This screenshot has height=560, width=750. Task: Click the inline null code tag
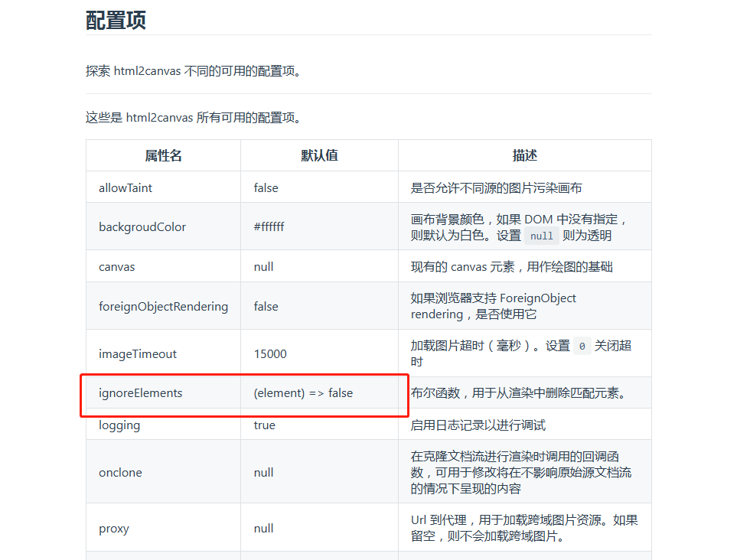point(542,236)
